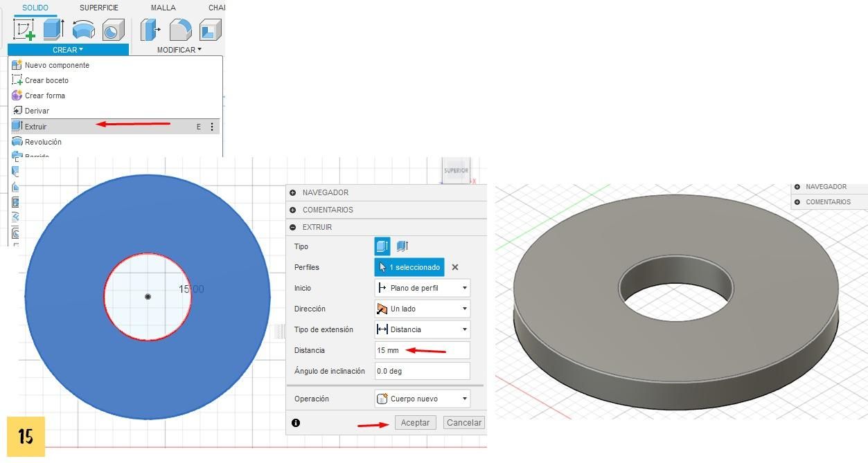Click the Aceptar button
Viewport: 868px width, 463px height.
(416, 423)
